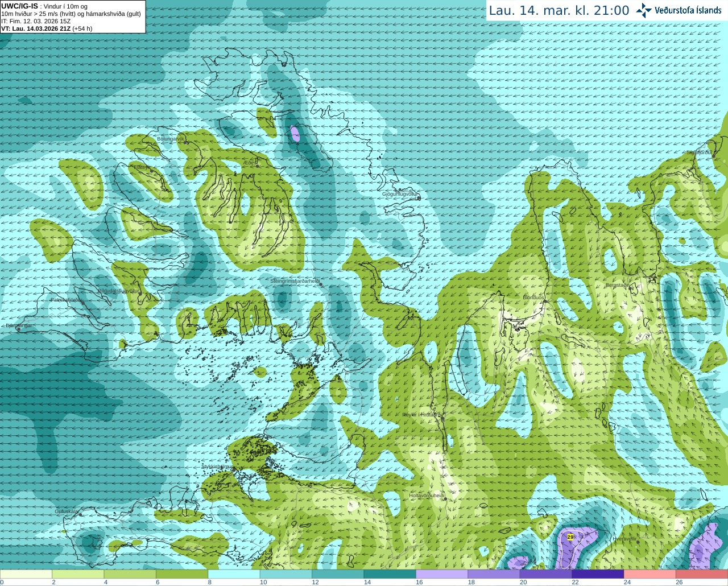The height and width of the screenshot is (586, 728).
Task: Click the Gjögurflugvöllur station label
Action: pos(400,195)
